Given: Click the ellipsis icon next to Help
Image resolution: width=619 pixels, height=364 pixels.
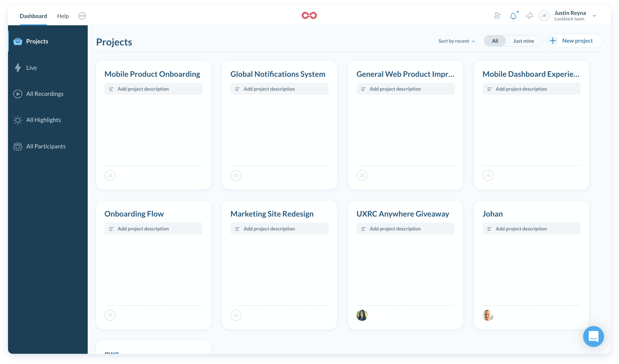Looking at the screenshot, I should pyautogui.click(x=82, y=16).
